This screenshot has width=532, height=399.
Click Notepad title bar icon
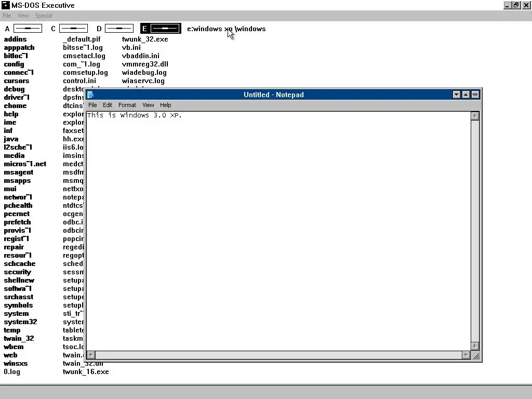coord(90,95)
